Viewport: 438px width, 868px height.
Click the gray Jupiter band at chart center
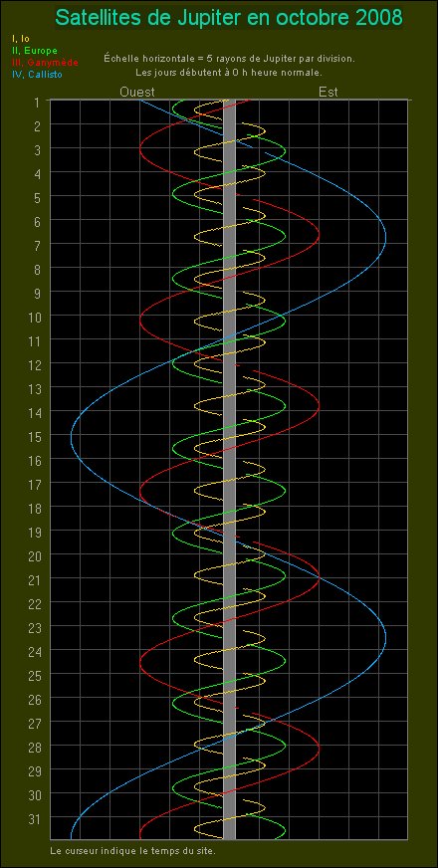(229, 470)
